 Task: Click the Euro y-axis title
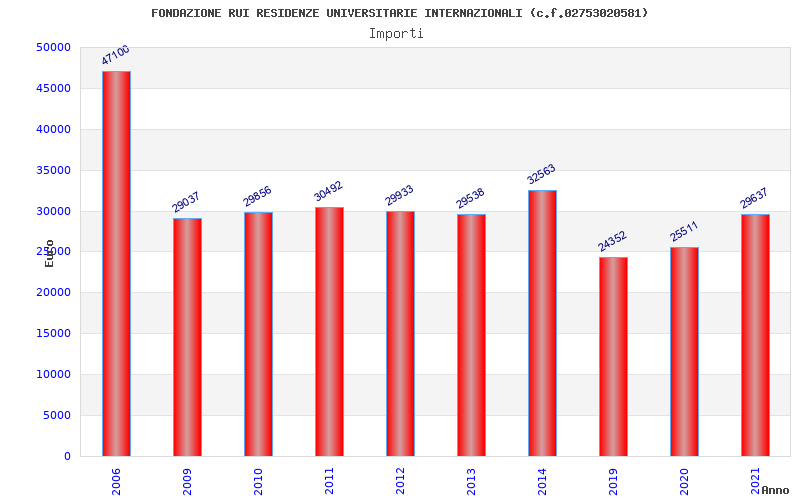coord(49,253)
